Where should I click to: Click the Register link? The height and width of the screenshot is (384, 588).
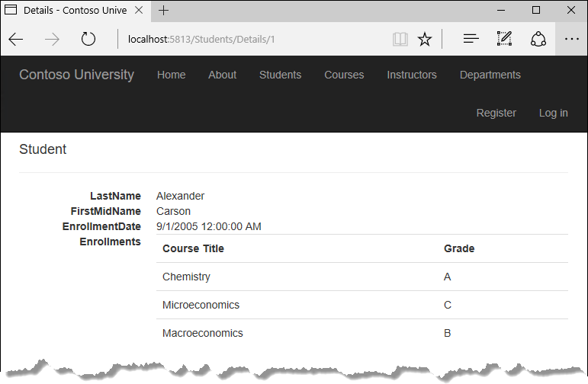click(x=496, y=113)
